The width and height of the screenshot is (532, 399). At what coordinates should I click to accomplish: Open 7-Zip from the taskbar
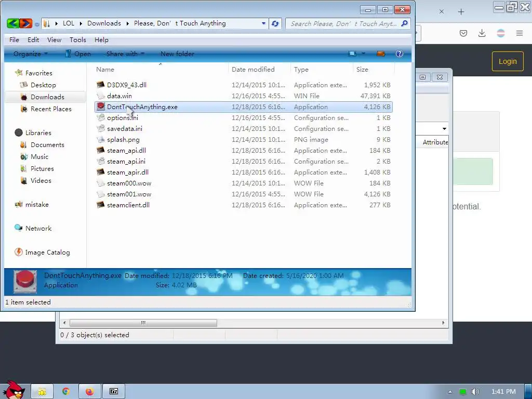[114, 392]
